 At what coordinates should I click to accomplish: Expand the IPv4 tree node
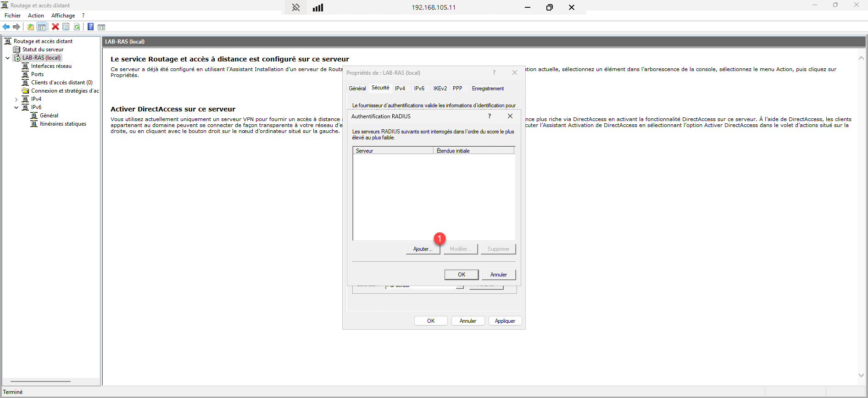tap(17, 99)
